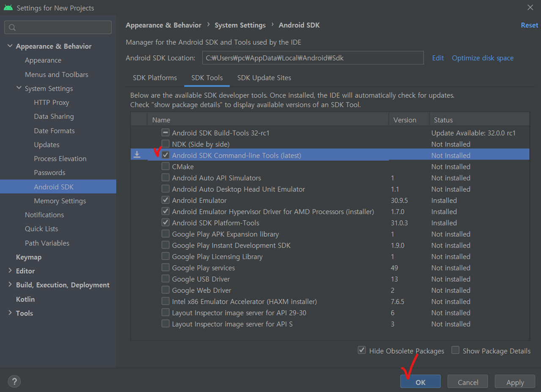Uncheck Android Emulator Hypervisor Driver for AMD checkbox
This screenshot has height=392, width=541.
point(166,211)
